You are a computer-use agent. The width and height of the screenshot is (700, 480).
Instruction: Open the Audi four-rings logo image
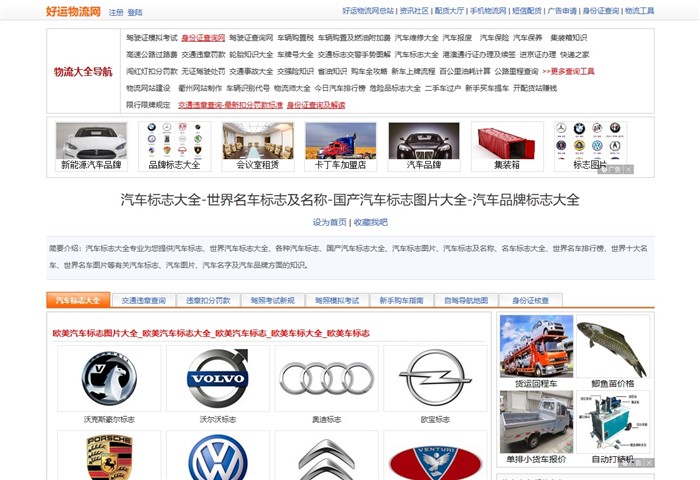coord(326,378)
